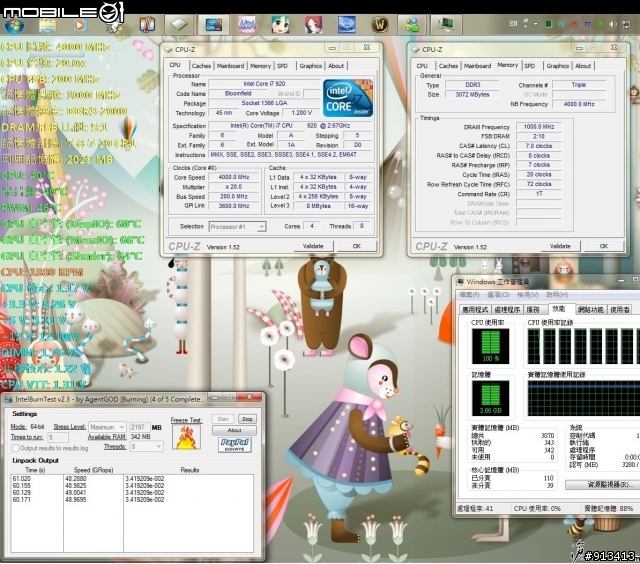640x564 pixels.
Task: Click the Times to run field
Action: click(x=58, y=437)
